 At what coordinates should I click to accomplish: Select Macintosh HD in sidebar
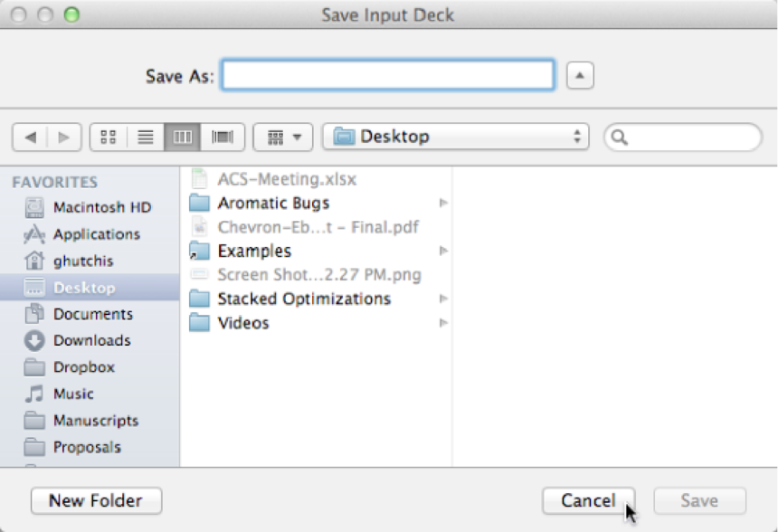click(101, 207)
